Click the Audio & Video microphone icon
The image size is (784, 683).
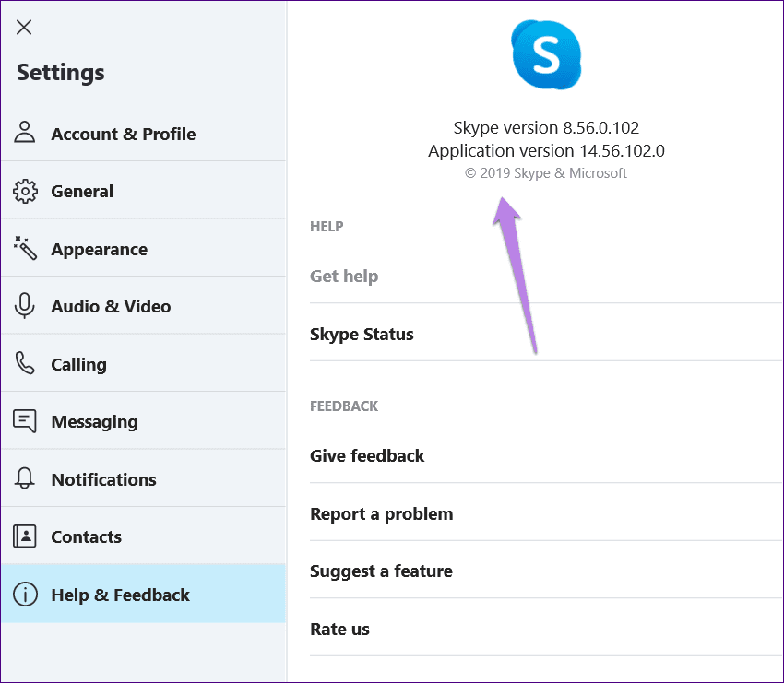pyautogui.click(x=25, y=306)
